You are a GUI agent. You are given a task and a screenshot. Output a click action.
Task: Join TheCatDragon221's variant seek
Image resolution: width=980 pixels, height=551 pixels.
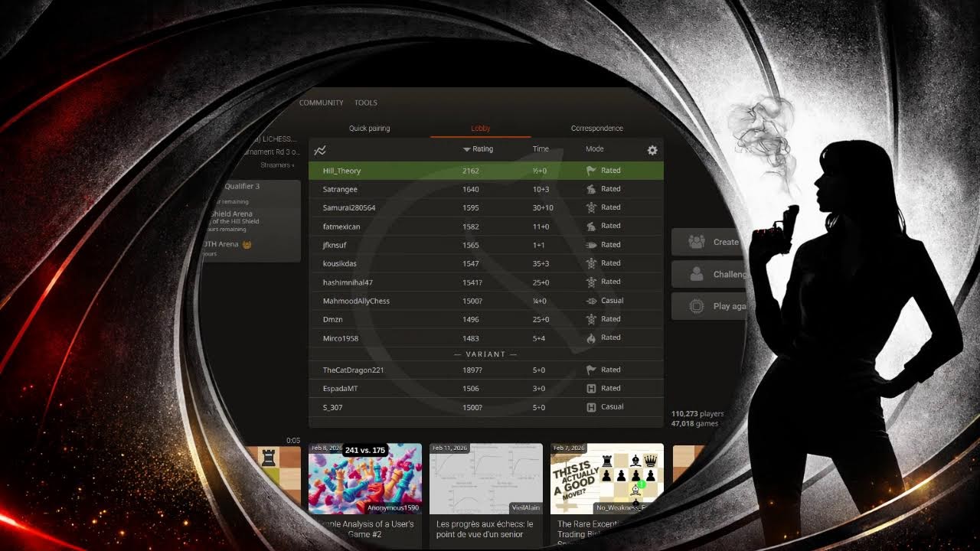coord(486,370)
